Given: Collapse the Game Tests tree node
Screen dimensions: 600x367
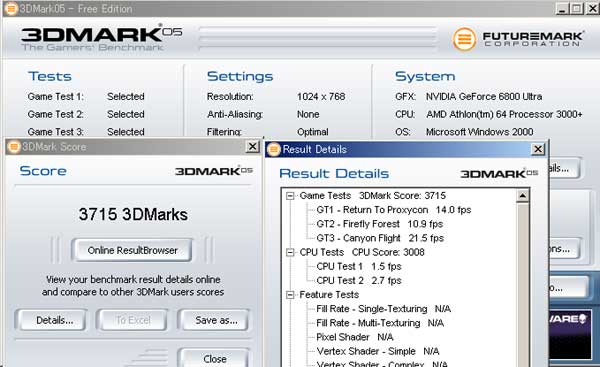Looking at the screenshot, I should pos(290,196).
